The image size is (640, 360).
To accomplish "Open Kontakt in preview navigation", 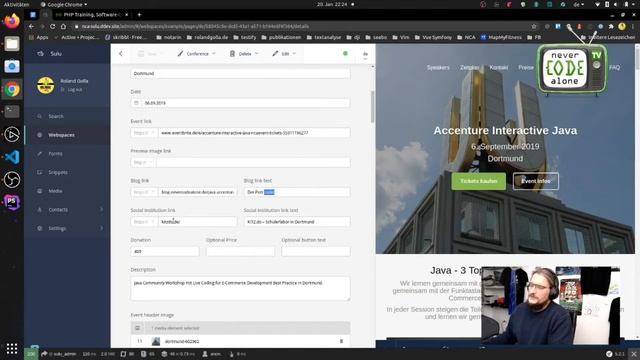I will click(498, 67).
